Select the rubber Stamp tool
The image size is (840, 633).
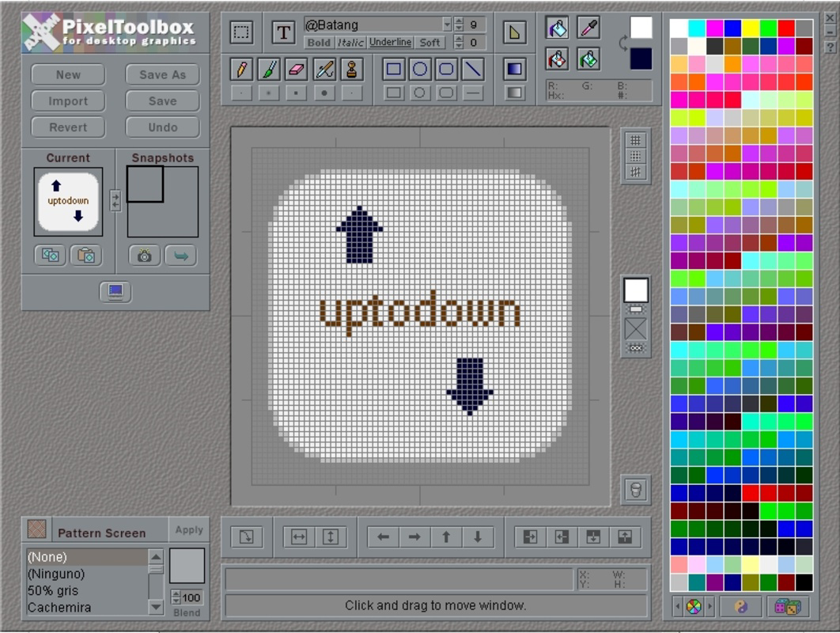(x=351, y=69)
